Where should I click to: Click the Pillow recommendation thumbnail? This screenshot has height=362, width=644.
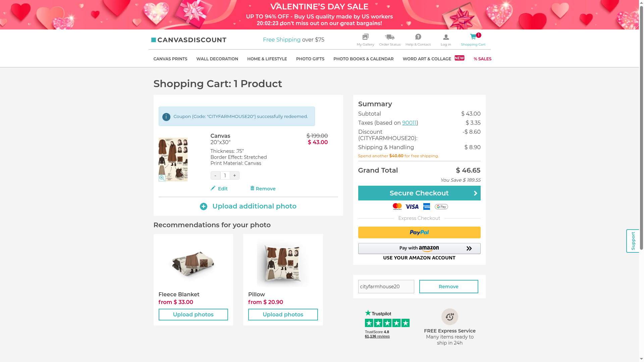283,263
